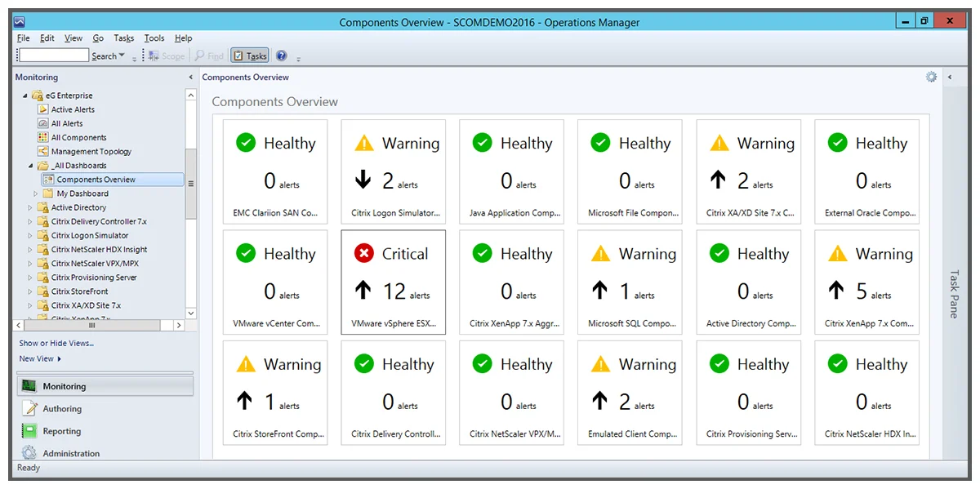This screenshot has height=489, width=980.
Task: Expand the Citrix Delivery Controller 7.x node
Action: click(30, 221)
